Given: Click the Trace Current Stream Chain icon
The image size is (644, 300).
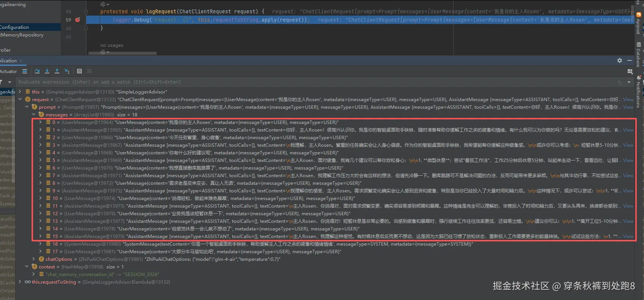Looking at the screenshot, I should click(89, 71).
